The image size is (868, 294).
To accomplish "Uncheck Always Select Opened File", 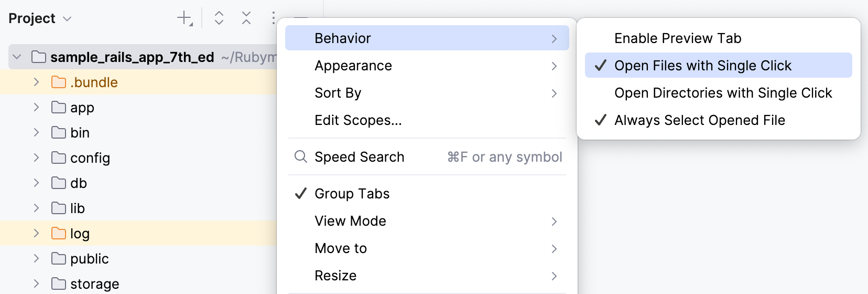I will [699, 120].
